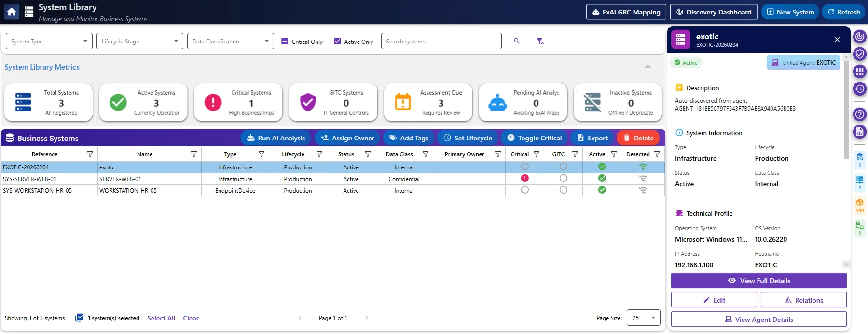The height and width of the screenshot is (334, 868).
Task: Open the Lifecycle Stage dropdown
Action: click(140, 42)
